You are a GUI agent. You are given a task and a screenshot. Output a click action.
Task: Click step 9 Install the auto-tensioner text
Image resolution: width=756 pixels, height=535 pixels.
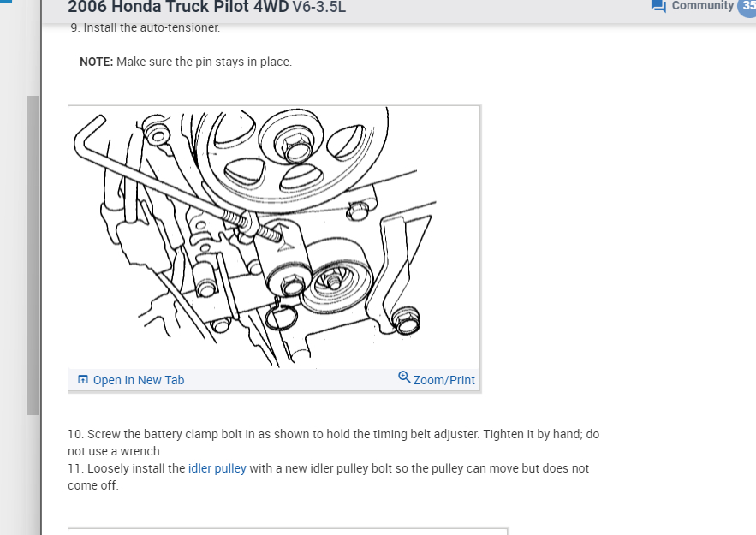click(146, 27)
